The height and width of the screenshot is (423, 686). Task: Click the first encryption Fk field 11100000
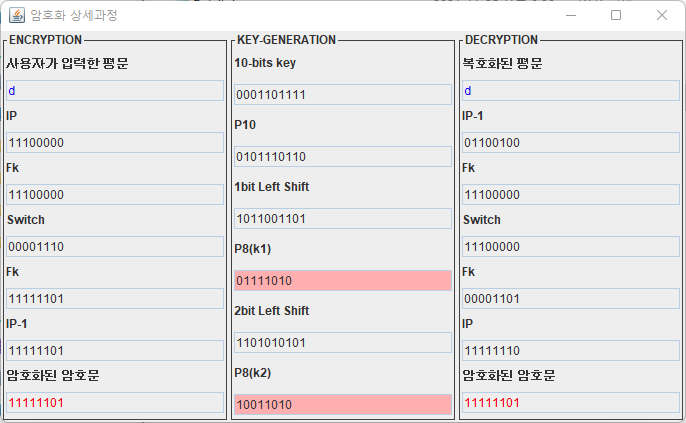click(x=115, y=195)
